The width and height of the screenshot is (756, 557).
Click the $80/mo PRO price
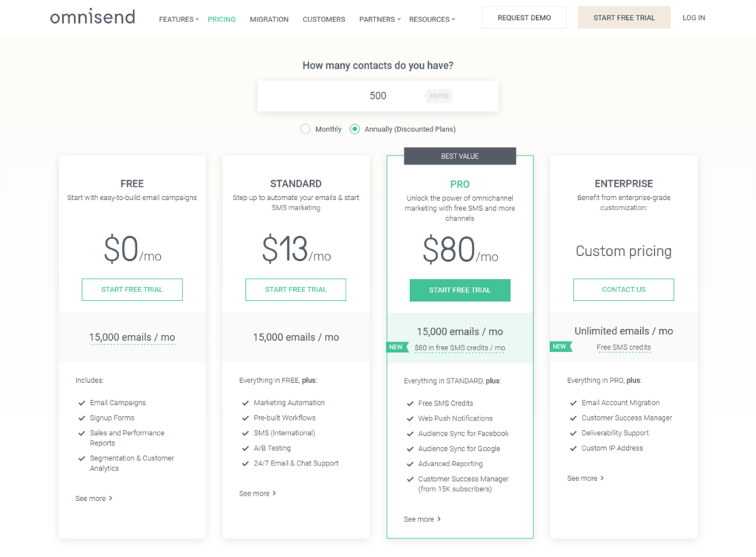coord(460,249)
